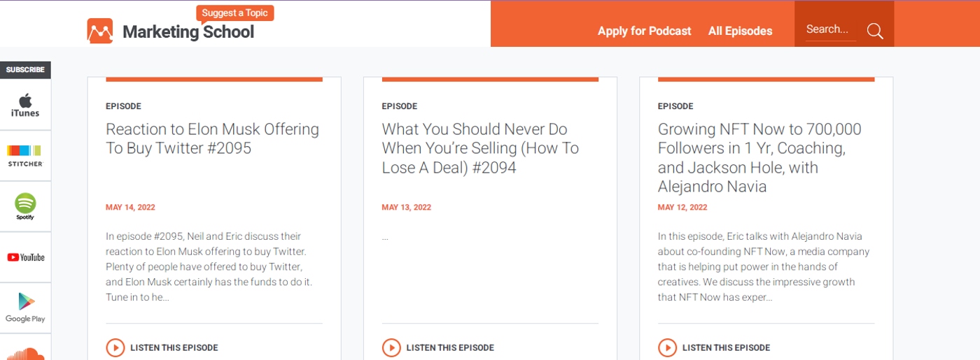Open the Google Play subscribe icon

click(x=25, y=308)
